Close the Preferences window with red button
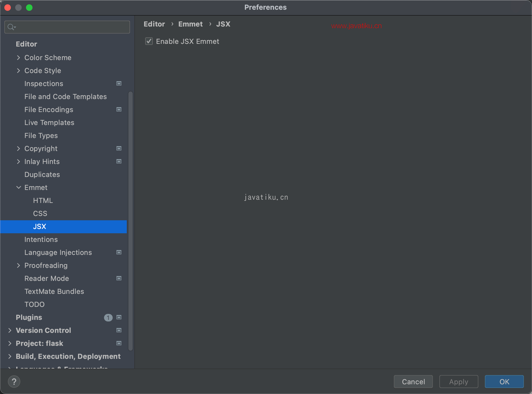The image size is (532, 394). 8,8
